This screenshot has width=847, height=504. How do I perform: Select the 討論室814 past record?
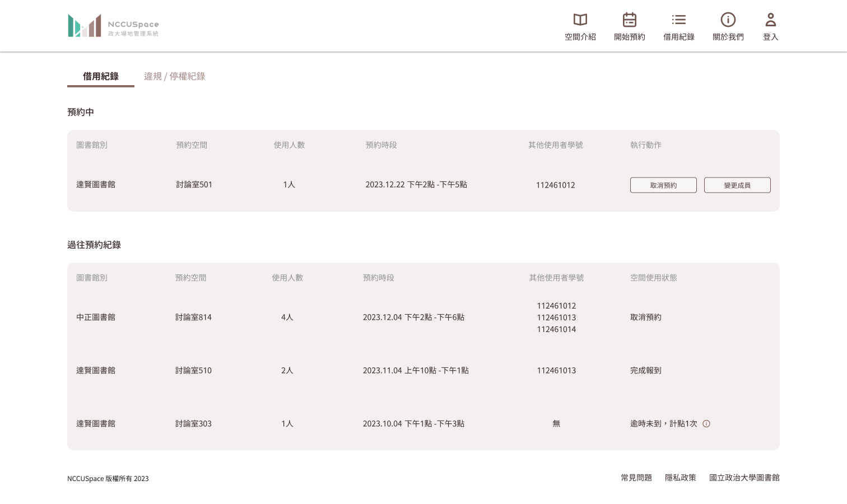tap(193, 318)
